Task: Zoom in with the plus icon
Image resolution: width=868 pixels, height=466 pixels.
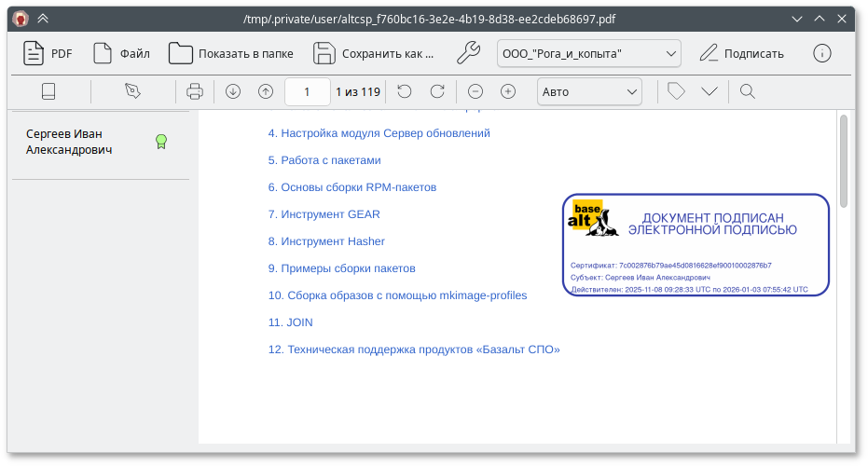Action: 508,91
